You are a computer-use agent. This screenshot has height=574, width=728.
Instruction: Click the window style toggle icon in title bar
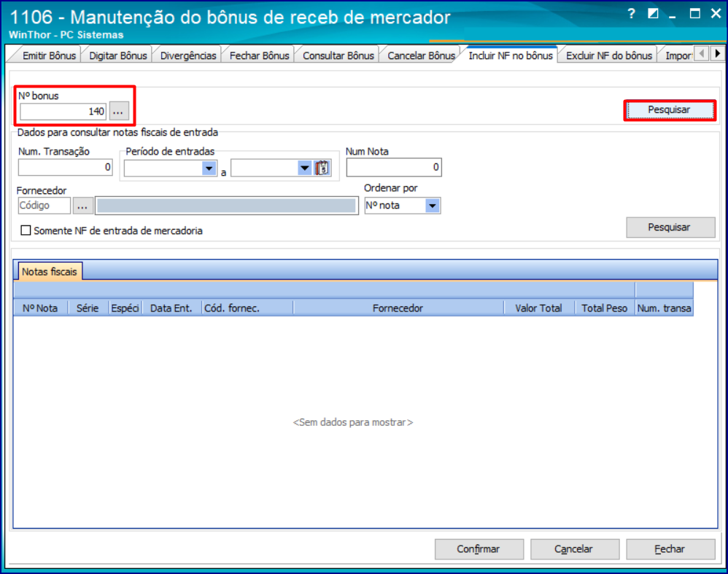pos(653,14)
